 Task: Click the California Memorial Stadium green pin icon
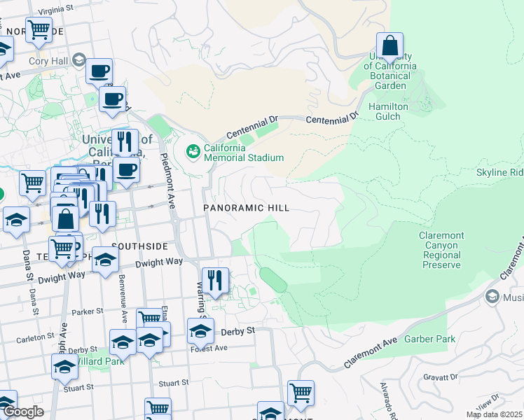pos(193,152)
